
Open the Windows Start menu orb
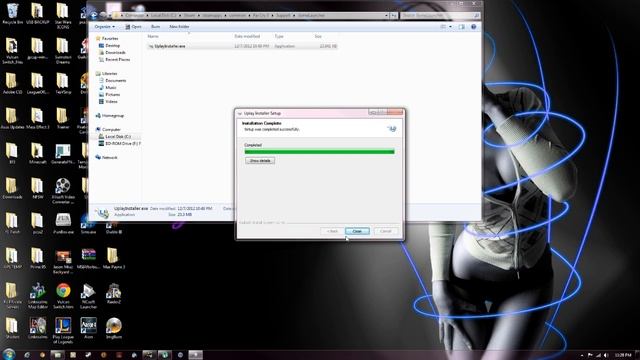coord(9,354)
